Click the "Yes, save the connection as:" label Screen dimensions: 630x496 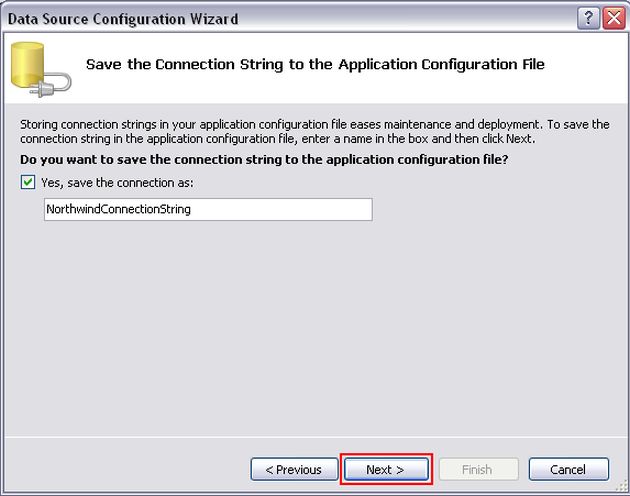[x=116, y=183]
